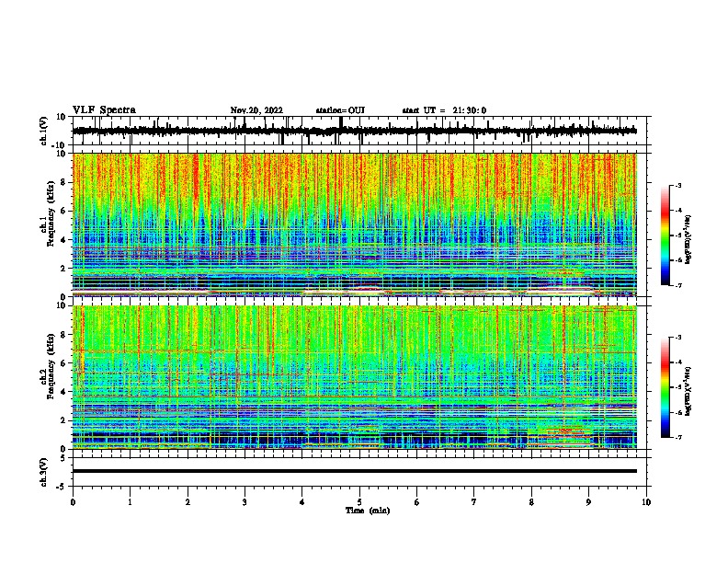Click the "Time (min)" x-axis label
The image size is (728, 563).
click(x=368, y=511)
